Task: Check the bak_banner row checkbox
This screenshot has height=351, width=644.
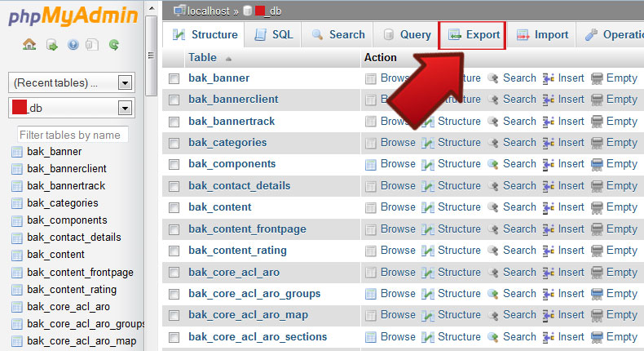Action: [x=174, y=78]
